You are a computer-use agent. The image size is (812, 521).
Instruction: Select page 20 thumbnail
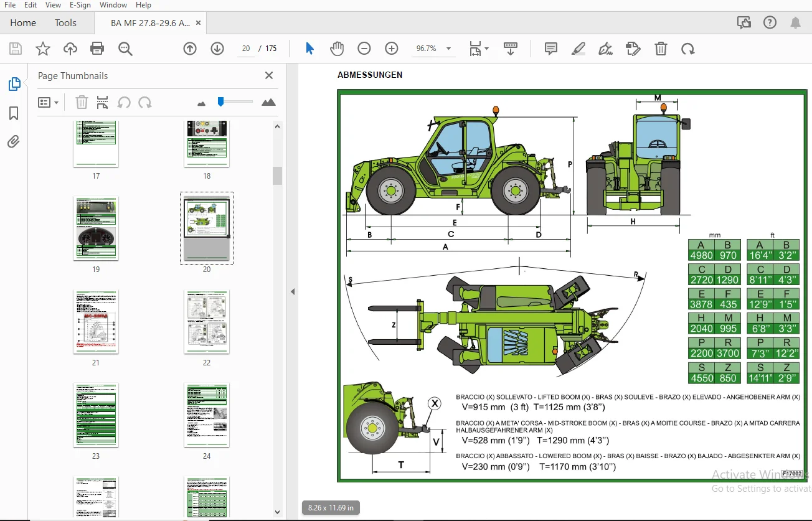pos(207,228)
